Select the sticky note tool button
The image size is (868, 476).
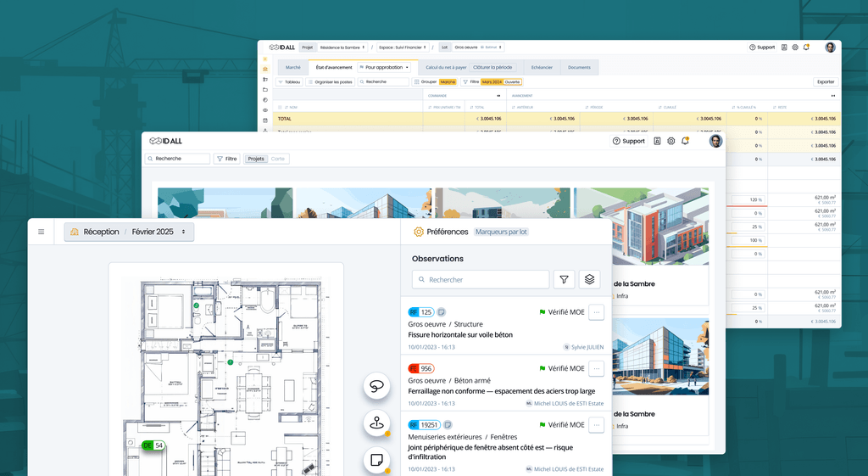point(376,459)
